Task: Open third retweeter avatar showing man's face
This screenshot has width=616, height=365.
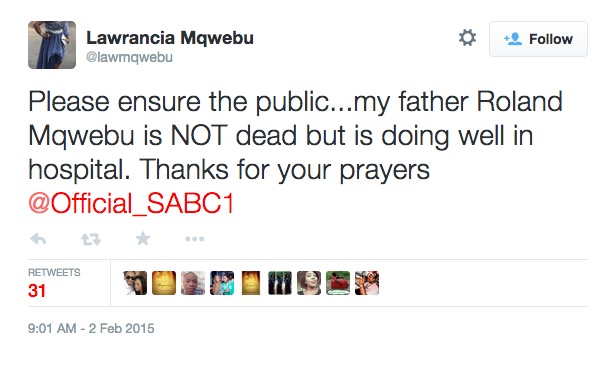Action: [193, 283]
